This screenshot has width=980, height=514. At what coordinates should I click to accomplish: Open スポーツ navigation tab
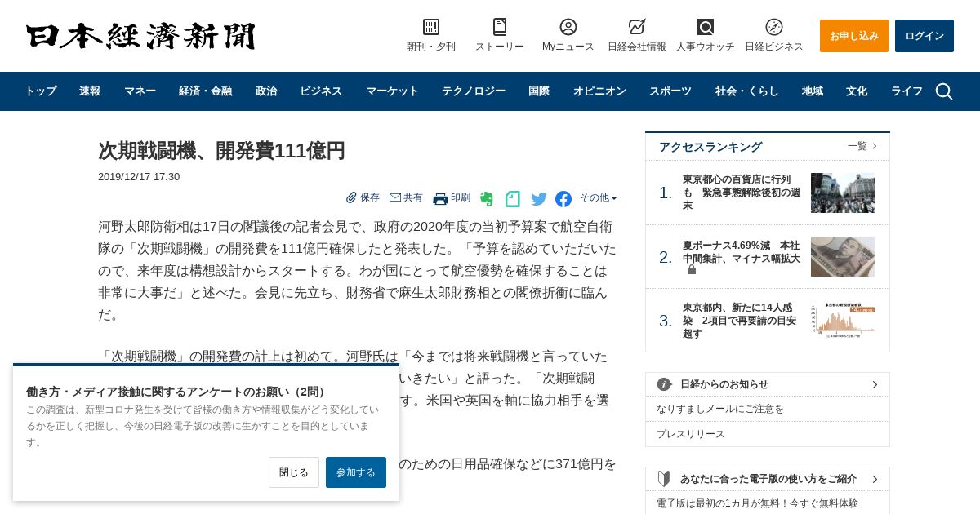point(670,91)
